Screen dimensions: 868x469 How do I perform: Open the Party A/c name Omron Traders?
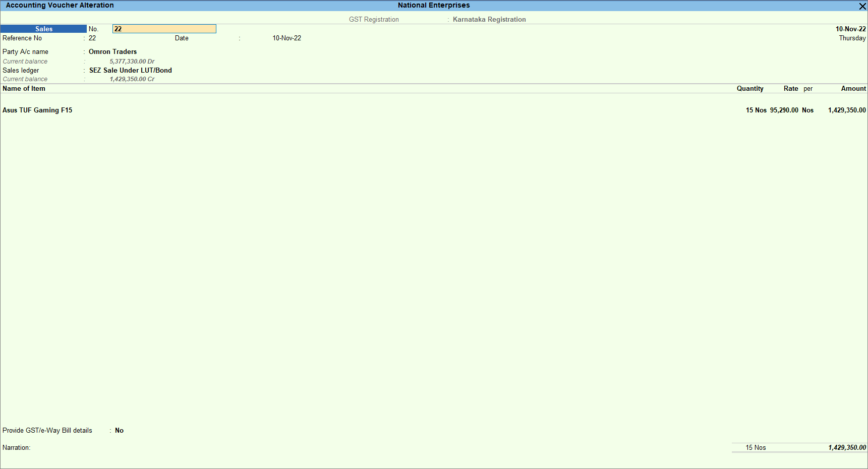click(x=113, y=51)
